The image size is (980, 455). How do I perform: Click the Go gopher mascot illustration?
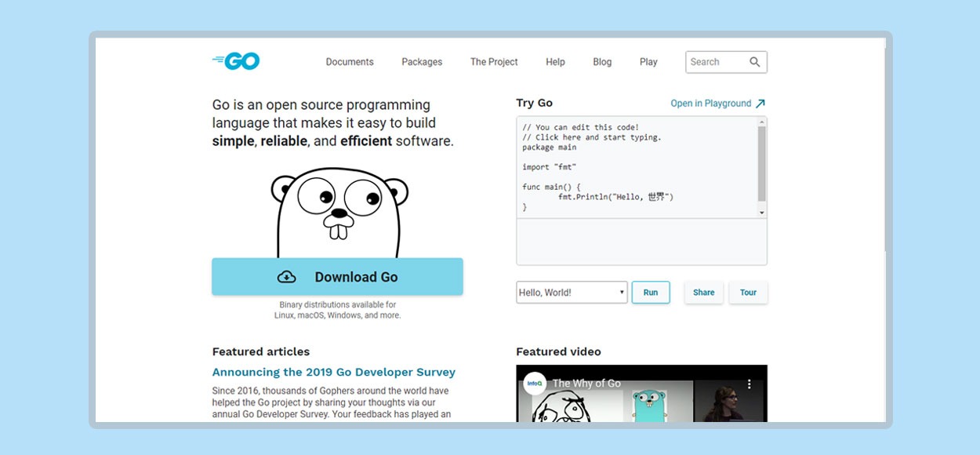click(339, 213)
